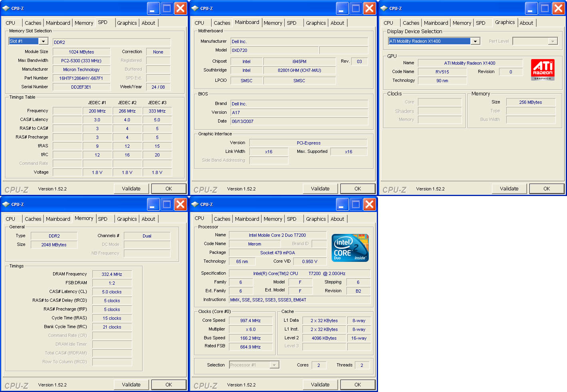Open the Perf Level dropdown
The height and width of the screenshot is (392, 567).
[x=553, y=41]
